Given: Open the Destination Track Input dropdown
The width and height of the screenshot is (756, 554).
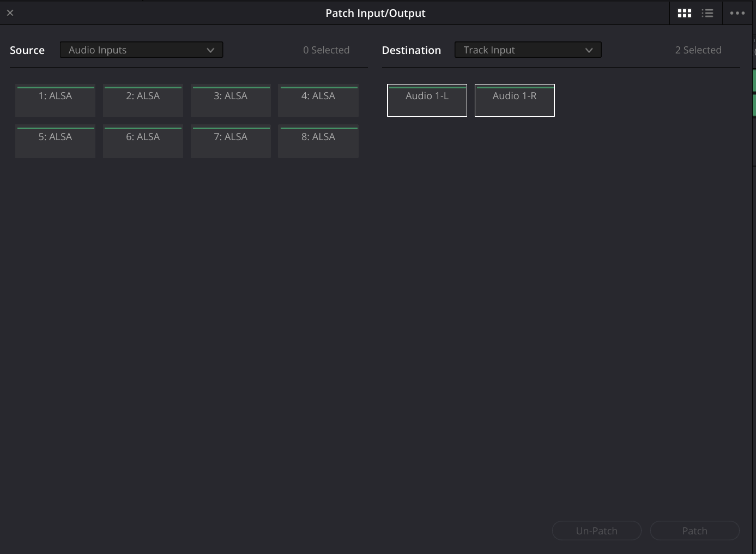Looking at the screenshot, I should [527, 50].
